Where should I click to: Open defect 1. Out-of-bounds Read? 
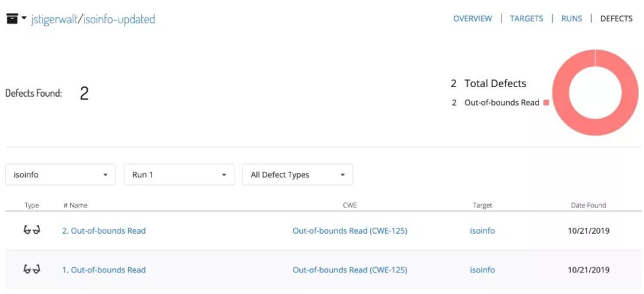coord(104,270)
